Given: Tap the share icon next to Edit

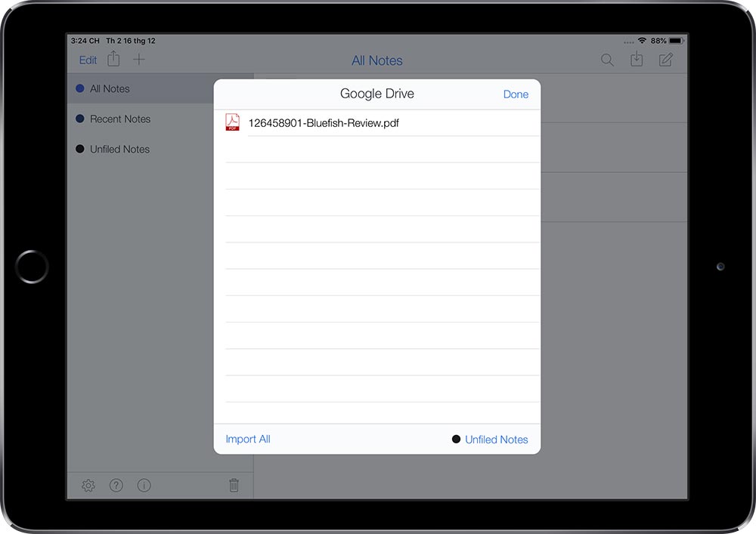Looking at the screenshot, I should point(114,59).
